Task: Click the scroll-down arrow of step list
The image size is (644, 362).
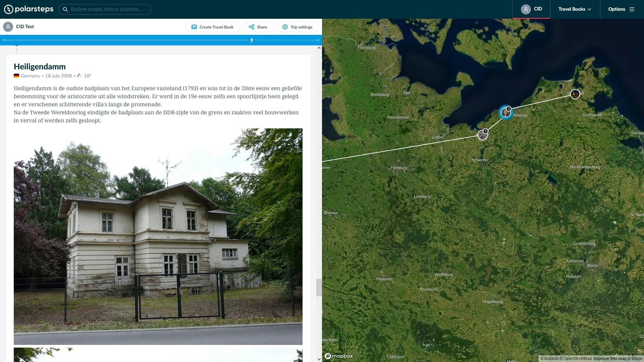Action: (319, 359)
